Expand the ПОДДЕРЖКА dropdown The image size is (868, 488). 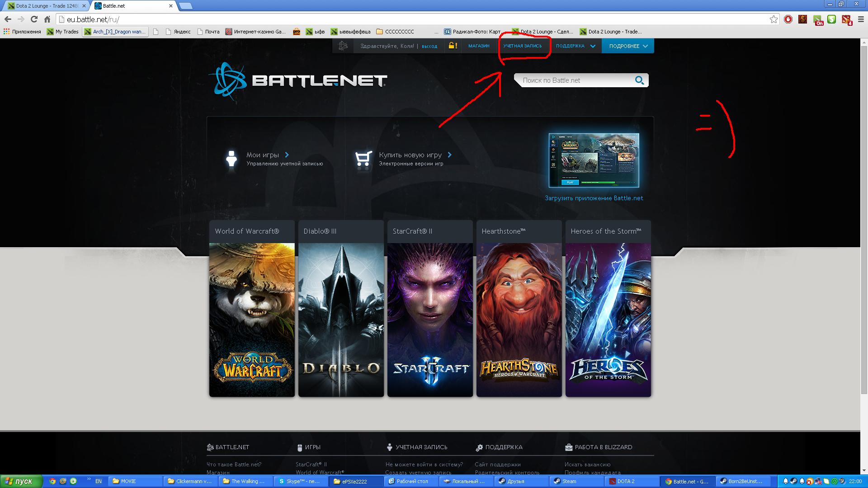[576, 46]
